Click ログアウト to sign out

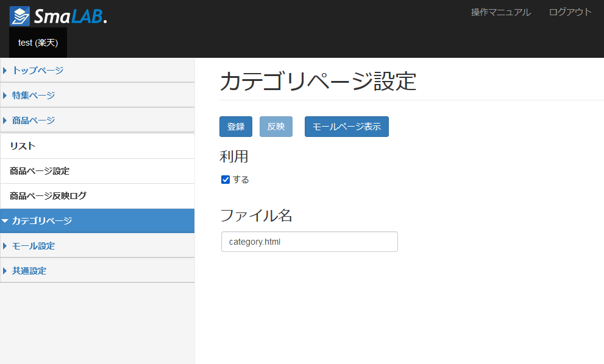570,12
